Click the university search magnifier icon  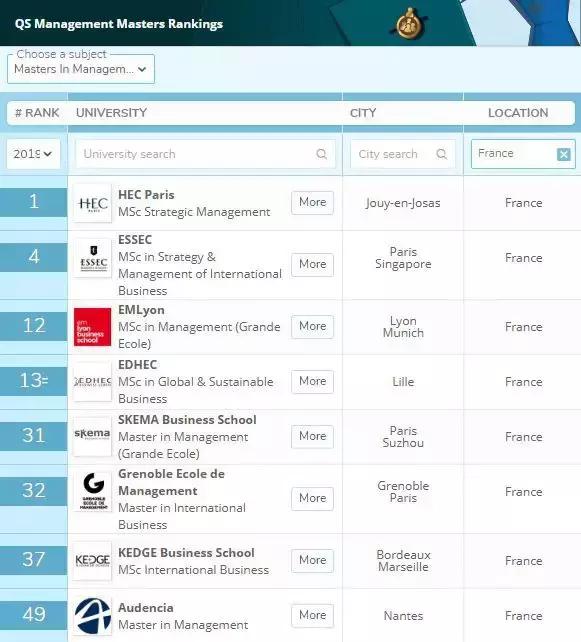pos(321,154)
